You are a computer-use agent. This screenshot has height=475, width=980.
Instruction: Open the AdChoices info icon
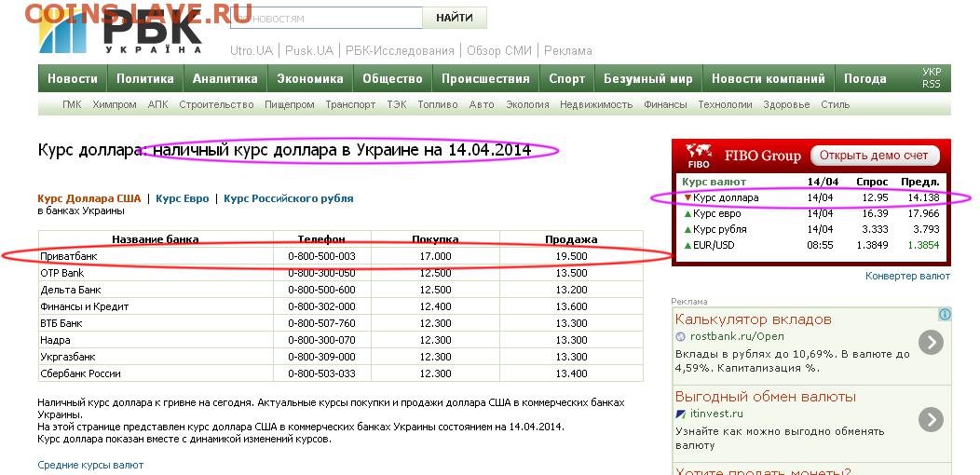click(945, 315)
